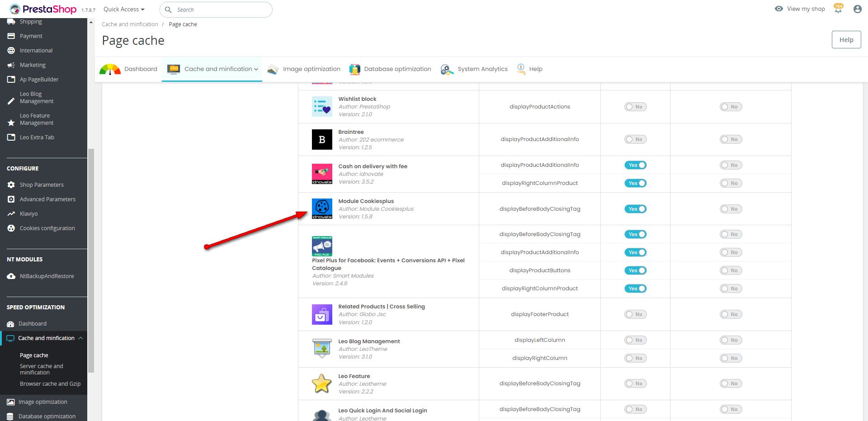Turn off Yes toggle for Cash on delivery displayProductAdditionalInfo
This screenshot has width=868, height=421.
coord(635,165)
